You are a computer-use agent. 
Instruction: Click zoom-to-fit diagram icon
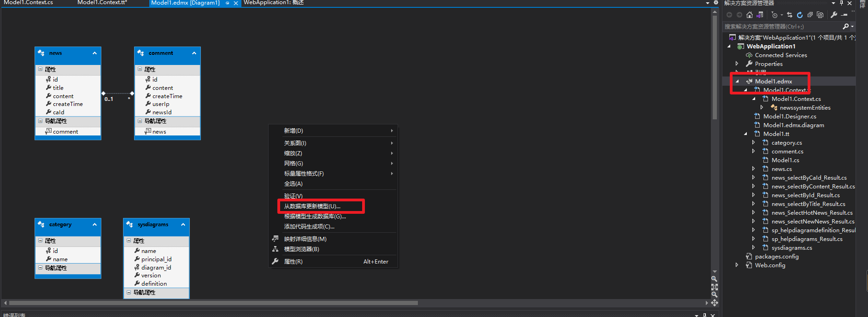715,287
